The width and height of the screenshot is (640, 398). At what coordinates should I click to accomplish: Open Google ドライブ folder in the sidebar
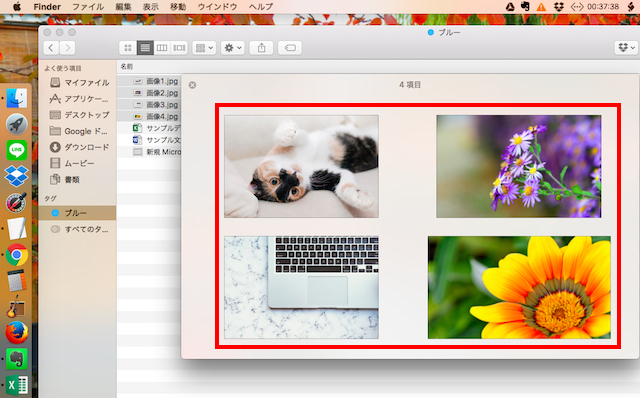coord(78,131)
